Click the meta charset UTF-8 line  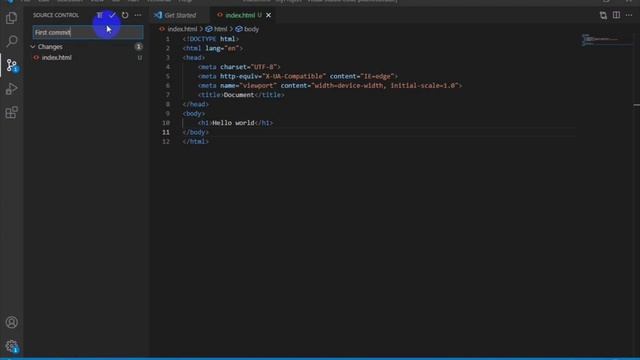coord(239,67)
